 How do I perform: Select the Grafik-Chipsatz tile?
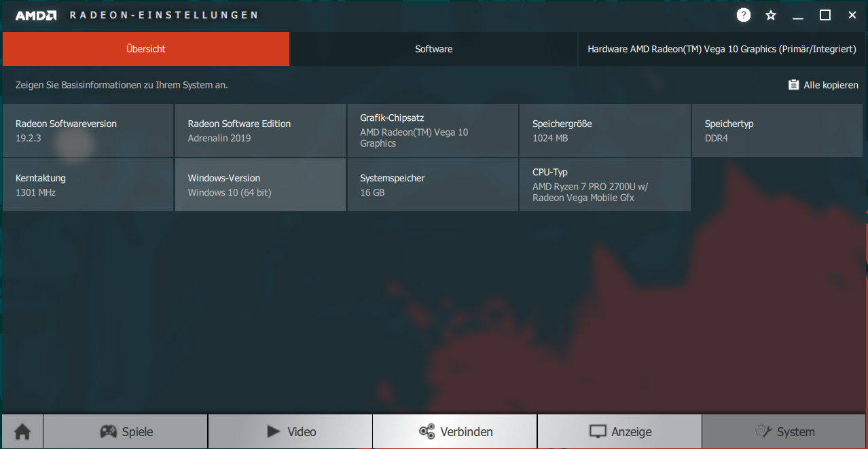pos(433,130)
